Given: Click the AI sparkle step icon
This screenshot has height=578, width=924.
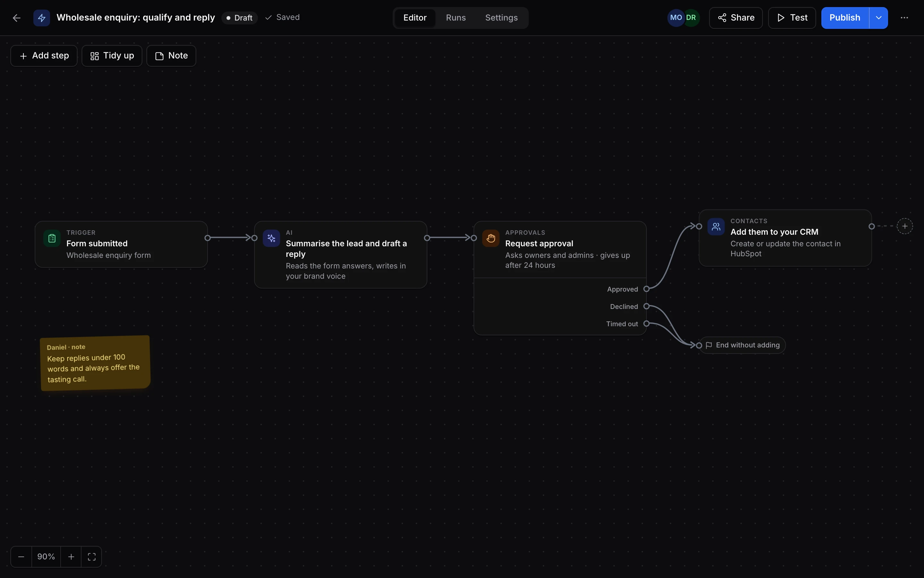Looking at the screenshot, I should pyautogui.click(x=271, y=239).
